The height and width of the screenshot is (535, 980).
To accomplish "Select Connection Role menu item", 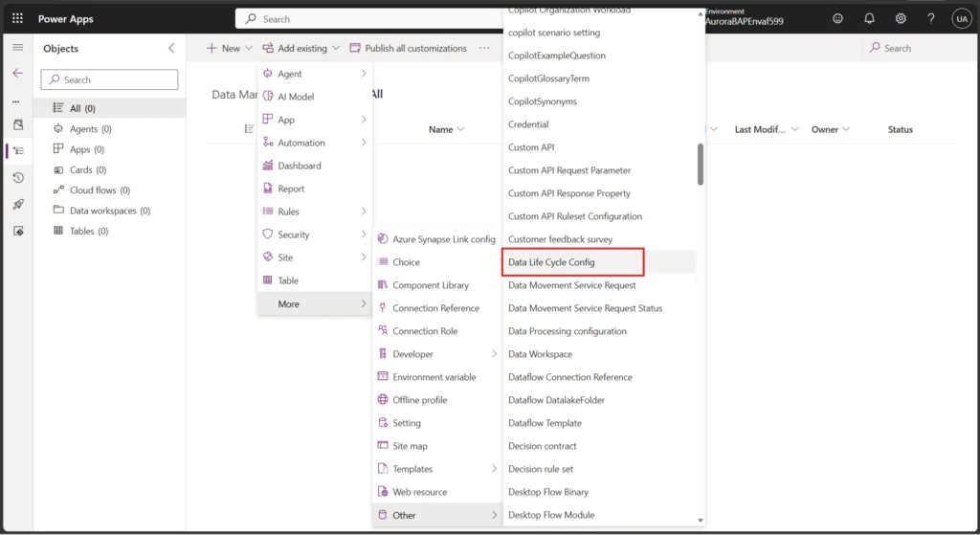I will pos(437,330).
